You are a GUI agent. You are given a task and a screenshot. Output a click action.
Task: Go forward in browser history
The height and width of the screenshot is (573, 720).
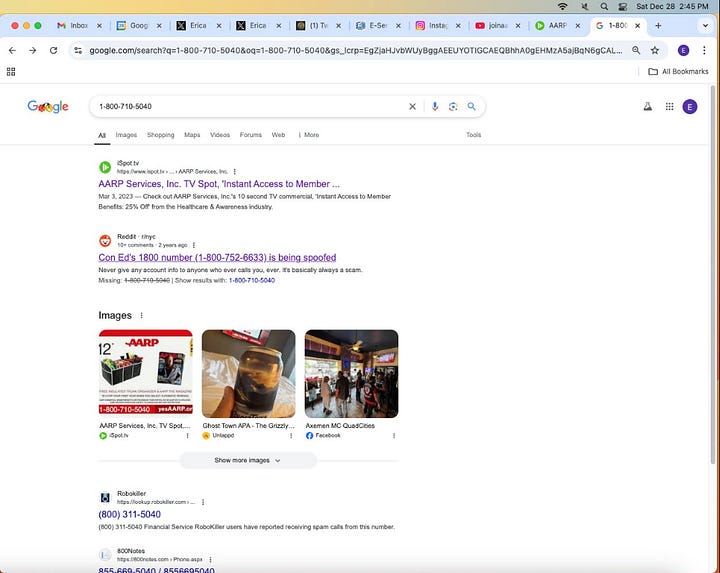tap(33, 51)
